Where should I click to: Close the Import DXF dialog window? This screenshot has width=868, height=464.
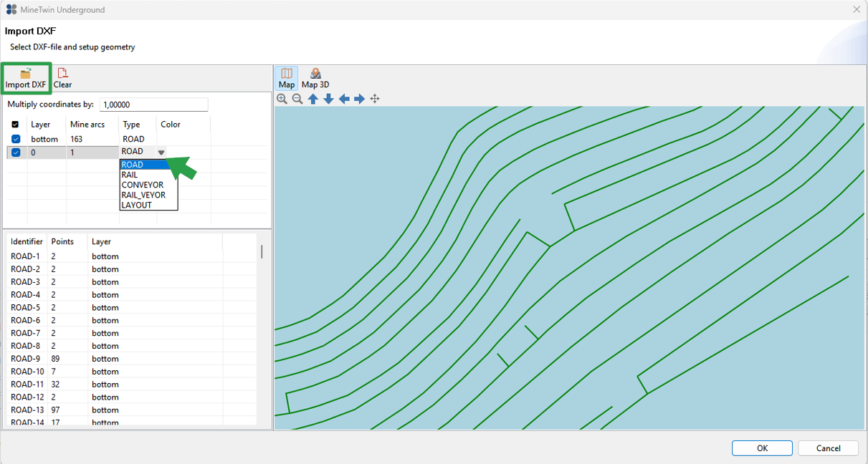pos(857,9)
